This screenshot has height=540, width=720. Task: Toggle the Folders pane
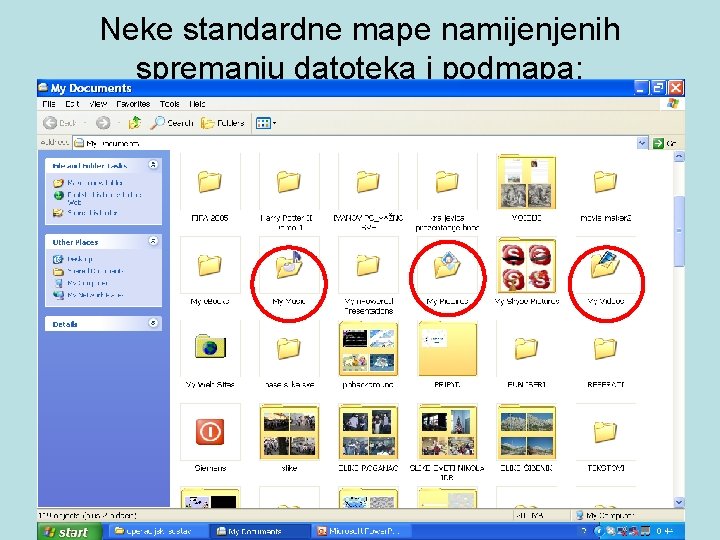click(223, 123)
